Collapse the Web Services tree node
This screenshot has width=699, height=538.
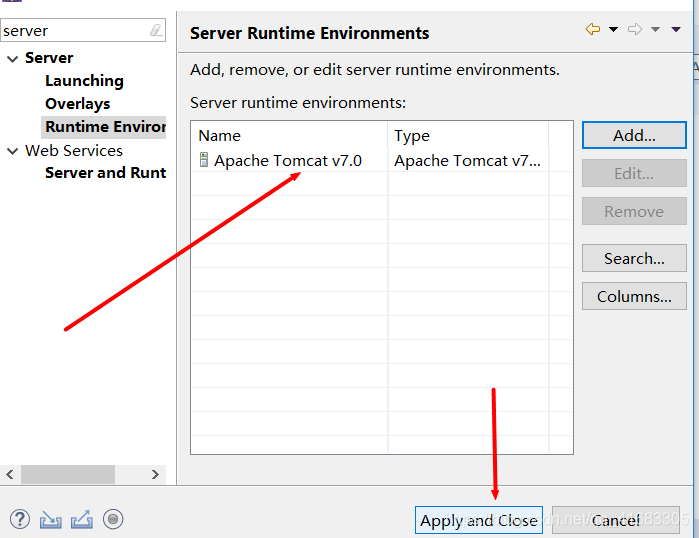(12, 151)
